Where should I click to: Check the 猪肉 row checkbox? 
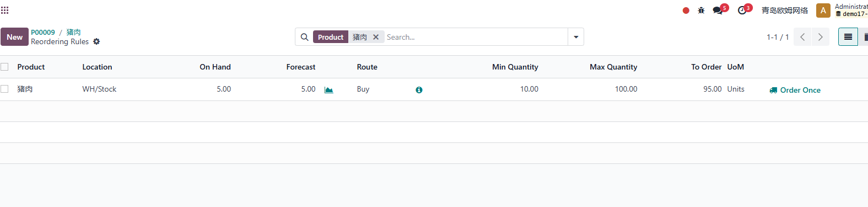5,89
